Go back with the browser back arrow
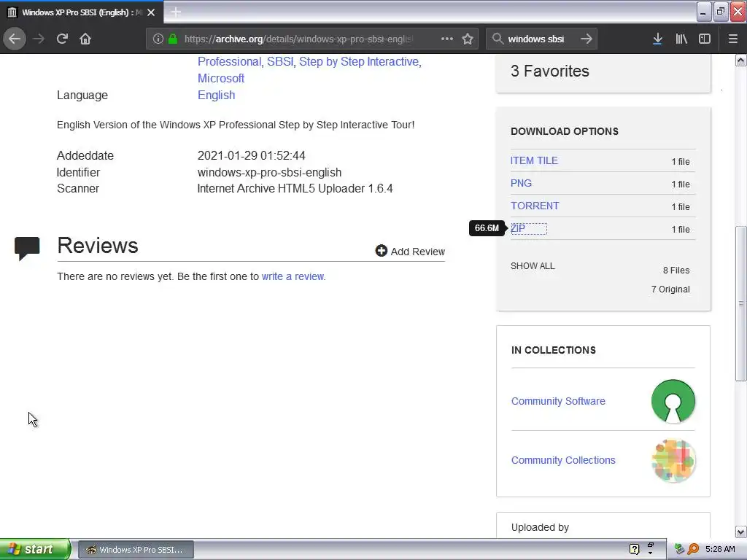747x560 pixels. tap(15, 39)
